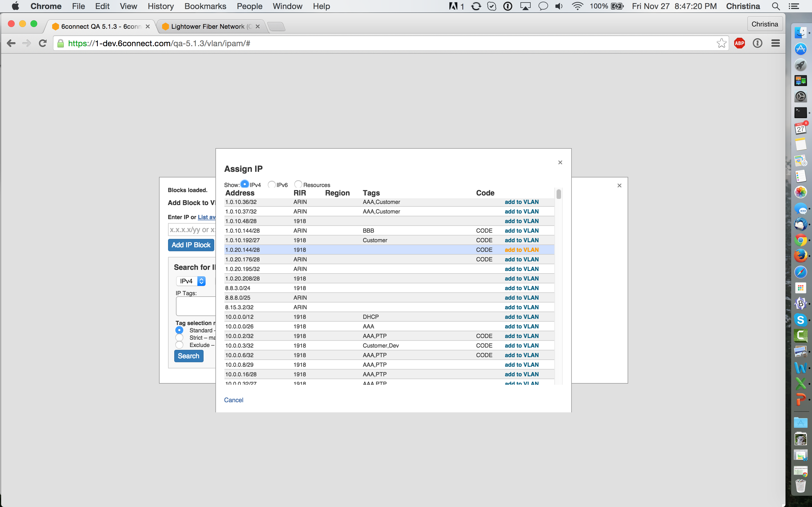Open Terminal from the dock
The height and width of the screenshot is (507, 812).
click(x=801, y=113)
